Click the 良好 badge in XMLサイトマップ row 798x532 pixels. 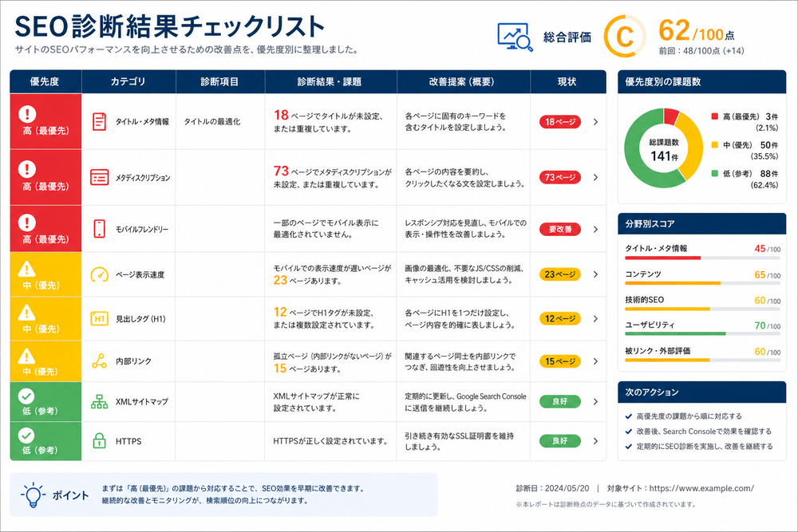(x=560, y=402)
